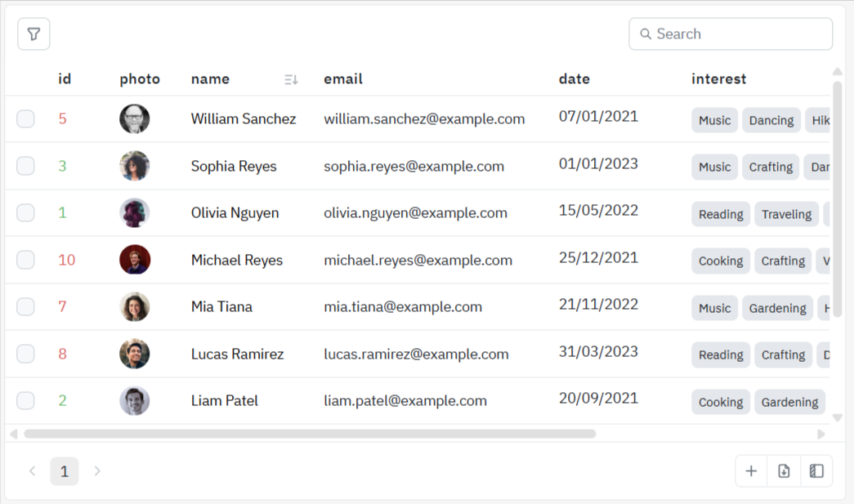Screen dimensions: 854x504
Task: Click the date column header
Action: [x=575, y=79]
